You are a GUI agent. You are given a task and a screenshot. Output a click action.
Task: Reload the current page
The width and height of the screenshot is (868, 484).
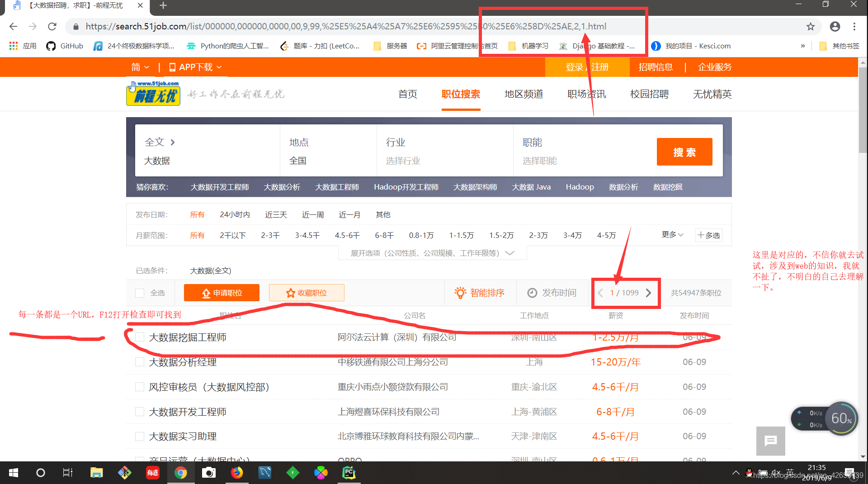tap(52, 26)
